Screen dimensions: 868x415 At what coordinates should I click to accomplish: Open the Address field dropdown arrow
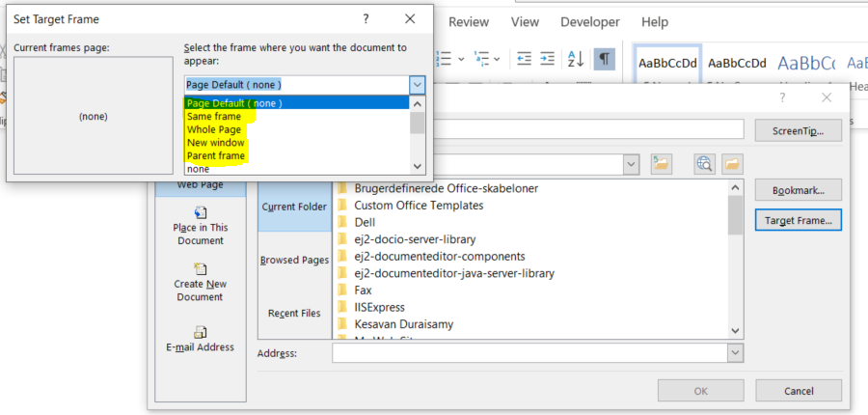tap(736, 354)
